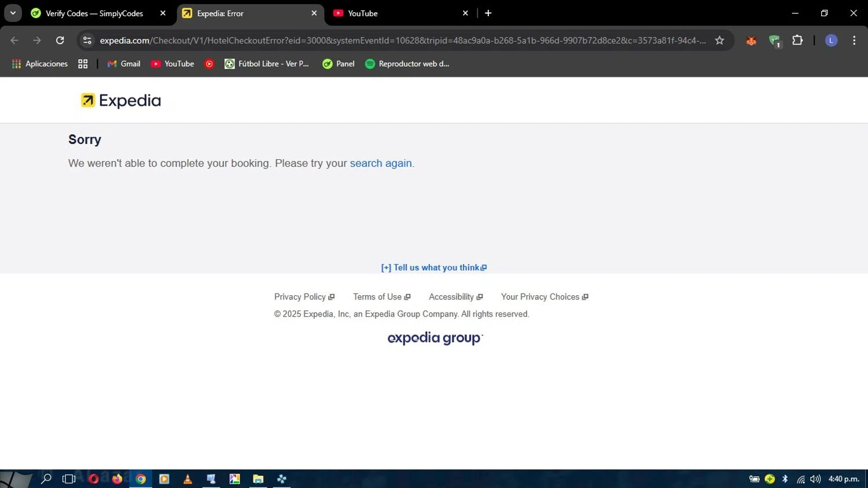Image resolution: width=868 pixels, height=488 pixels.
Task: View site information icon in address bar
Action: tap(87, 41)
